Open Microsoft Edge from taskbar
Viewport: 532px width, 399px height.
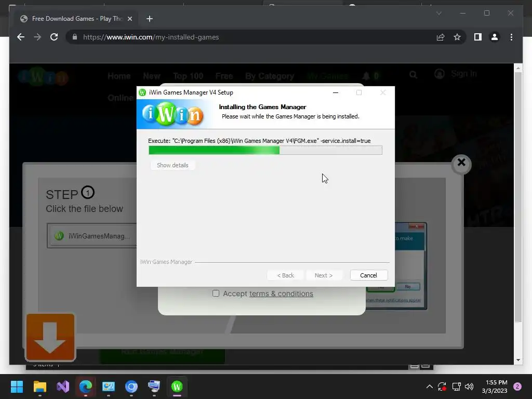pyautogui.click(x=86, y=387)
